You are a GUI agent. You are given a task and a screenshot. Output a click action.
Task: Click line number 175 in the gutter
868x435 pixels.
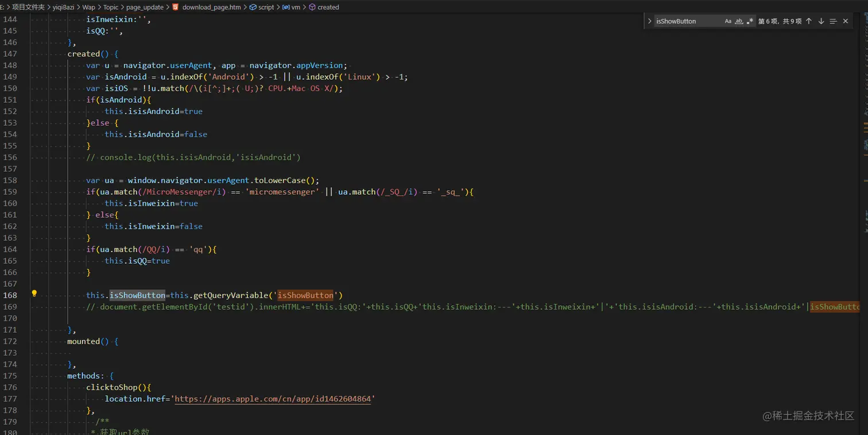[10, 376]
